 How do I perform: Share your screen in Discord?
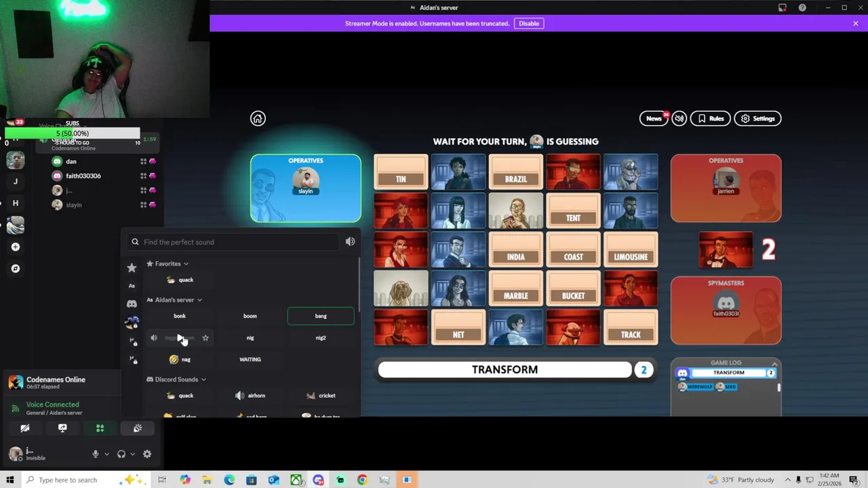(x=62, y=428)
